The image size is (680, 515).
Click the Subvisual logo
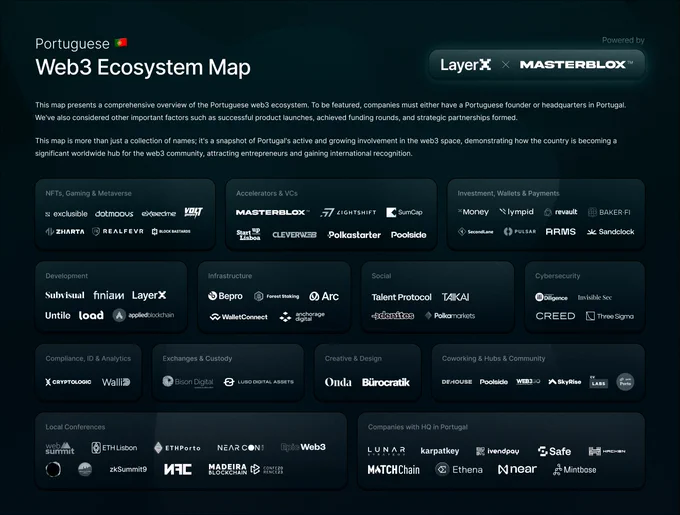click(x=65, y=295)
